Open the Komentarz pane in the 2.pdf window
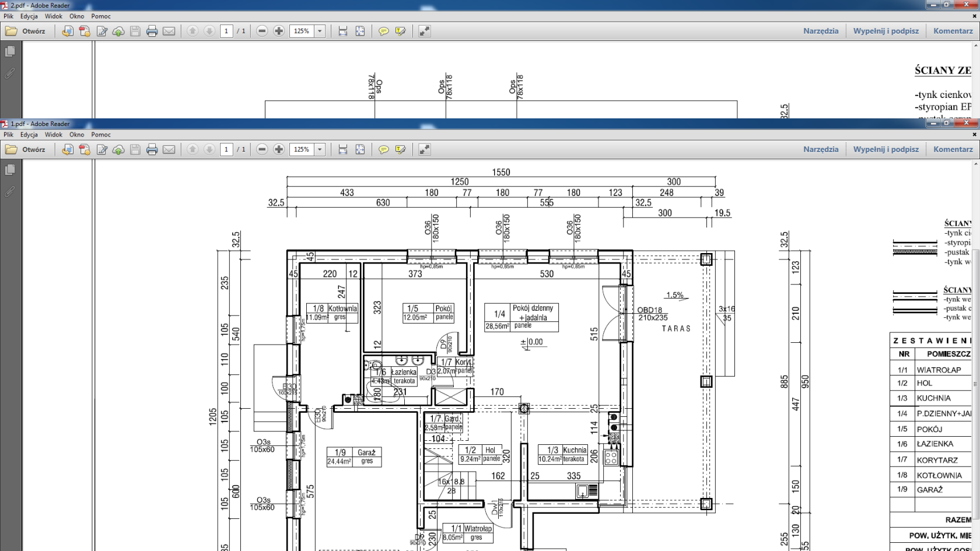Screen dimensions: 980x551 pos(953,31)
